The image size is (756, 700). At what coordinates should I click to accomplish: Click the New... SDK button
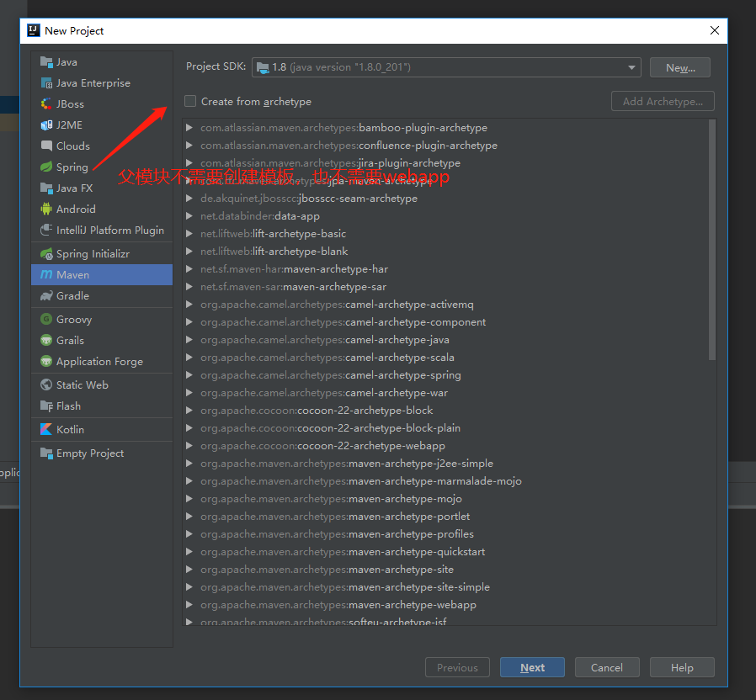(x=680, y=67)
